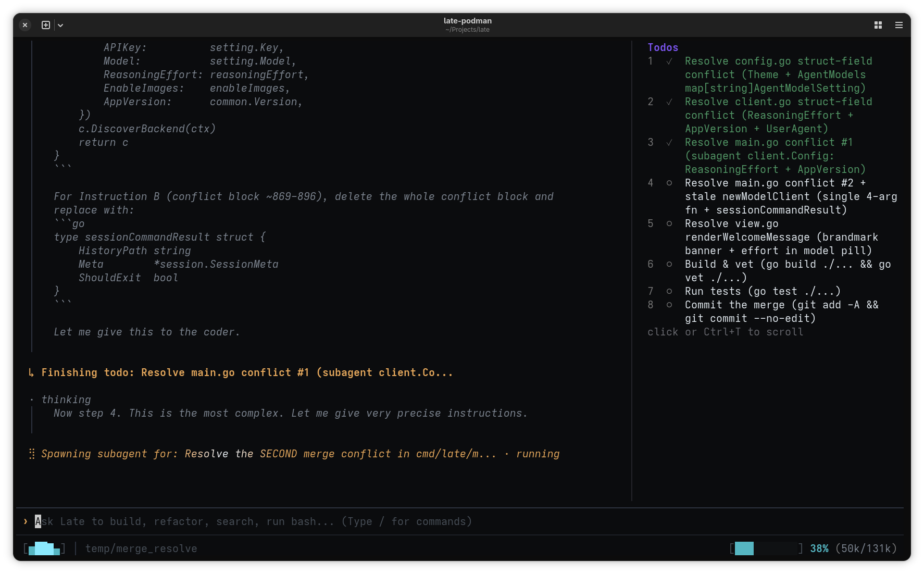924x574 pixels.
Task: Select todo text 'Build & vet'
Action: click(x=719, y=264)
